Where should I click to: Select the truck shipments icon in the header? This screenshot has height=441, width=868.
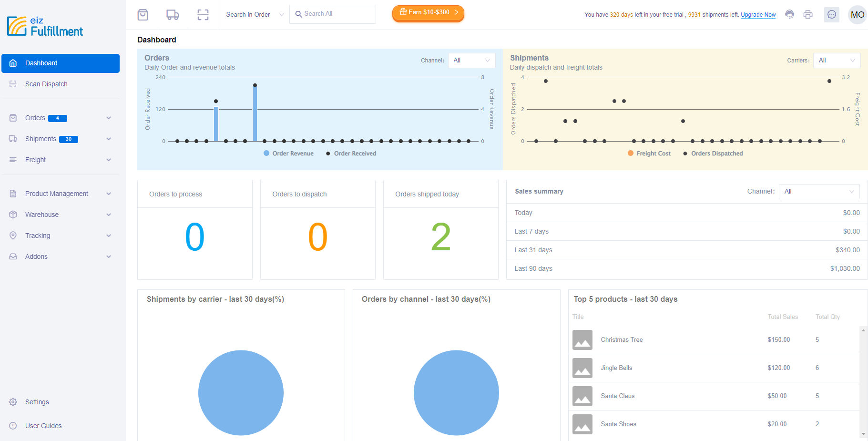click(173, 14)
